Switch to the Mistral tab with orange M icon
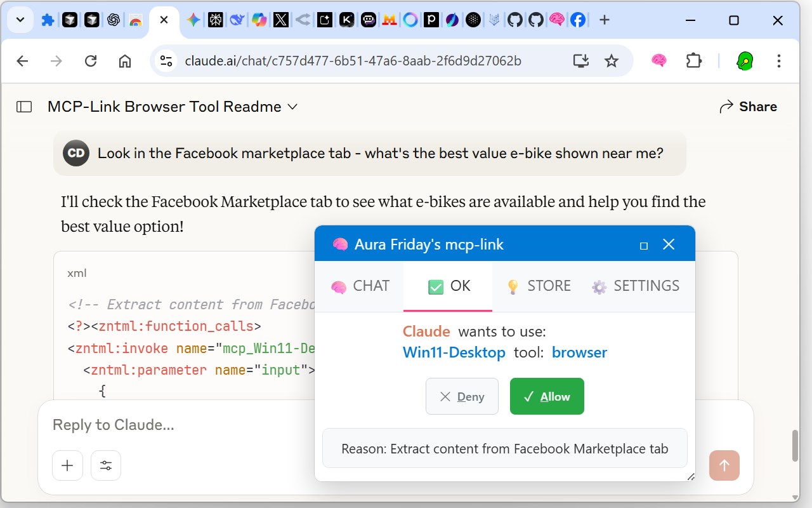Screen dimensions: 812x508 click(390, 20)
